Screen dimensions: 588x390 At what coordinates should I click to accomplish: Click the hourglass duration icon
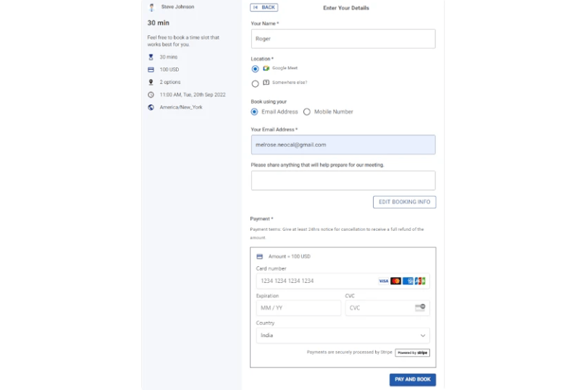tap(151, 57)
